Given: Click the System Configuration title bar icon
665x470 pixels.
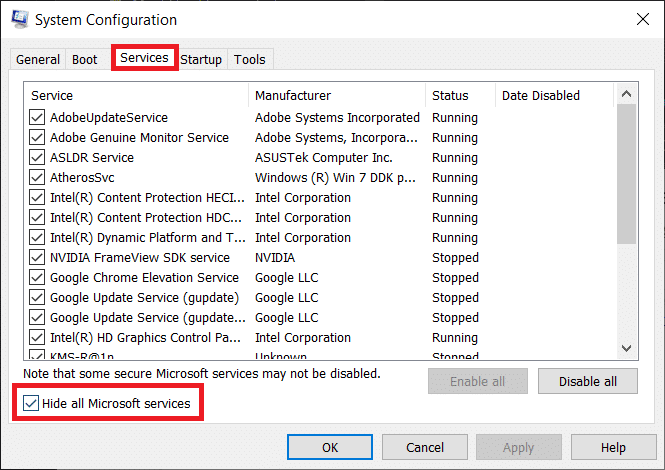Looking at the screenshot, I should click(x=18, y=19).
